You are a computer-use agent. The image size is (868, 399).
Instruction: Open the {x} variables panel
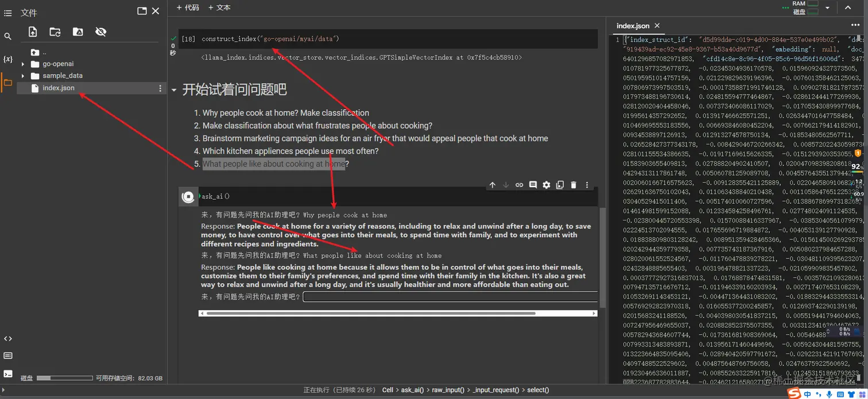(x=8, y=59)
